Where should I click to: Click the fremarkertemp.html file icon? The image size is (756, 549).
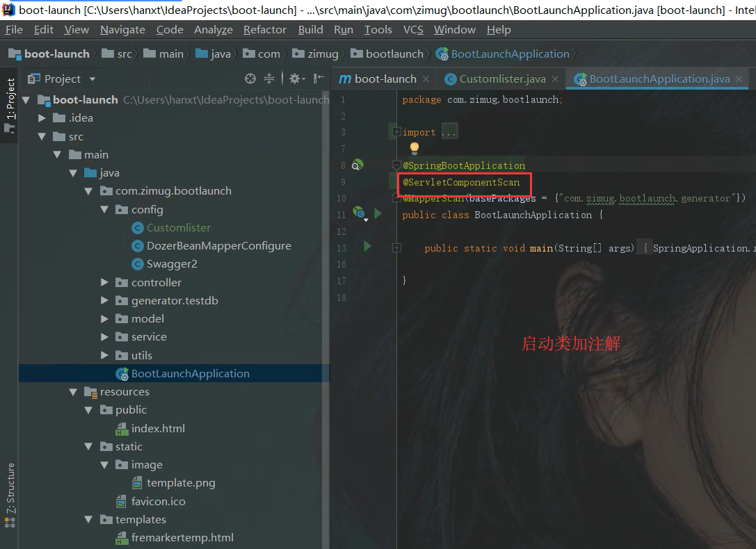pos(122,538)
